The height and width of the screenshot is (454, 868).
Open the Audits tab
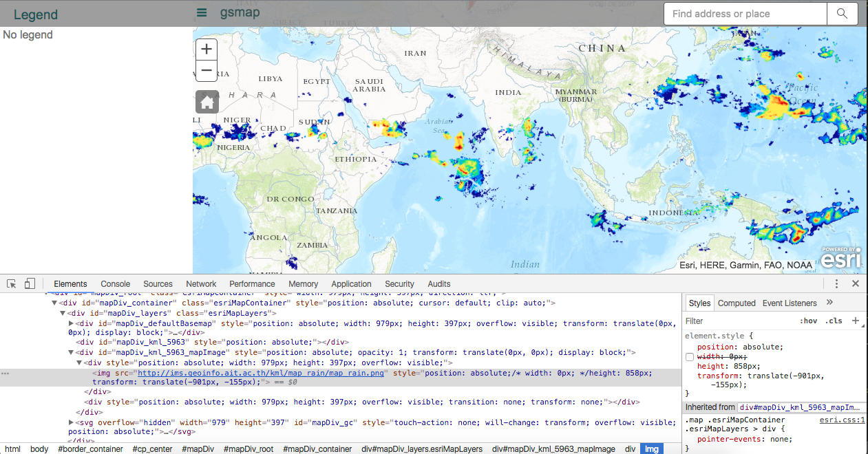(439, 283)
